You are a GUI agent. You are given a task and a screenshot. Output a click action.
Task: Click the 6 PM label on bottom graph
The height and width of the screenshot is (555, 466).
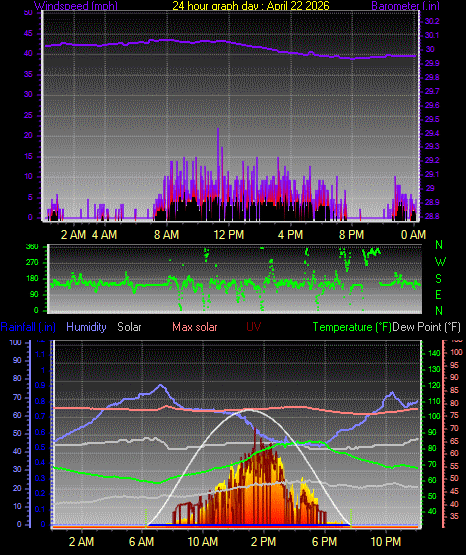[x=324, y=542]
